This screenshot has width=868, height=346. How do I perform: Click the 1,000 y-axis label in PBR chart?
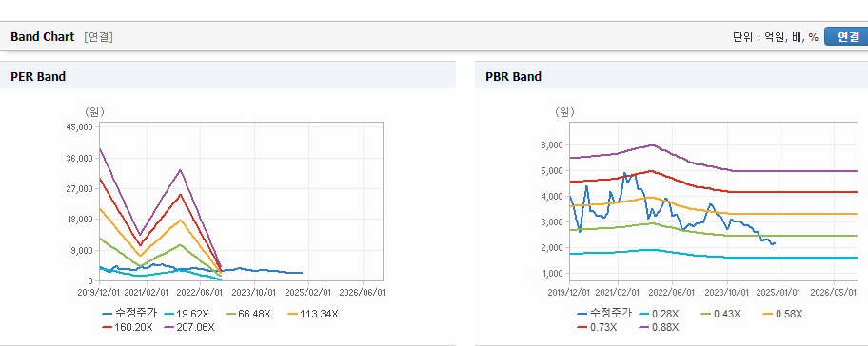click(x=553, y=274)
